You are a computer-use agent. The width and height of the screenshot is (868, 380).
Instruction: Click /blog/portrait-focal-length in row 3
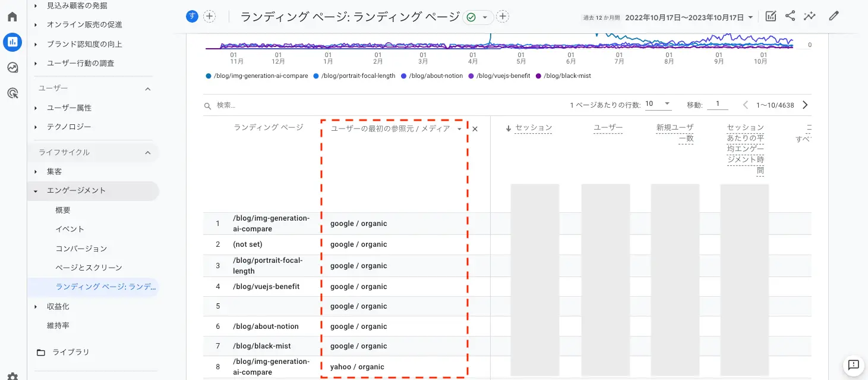click(268, 266)
